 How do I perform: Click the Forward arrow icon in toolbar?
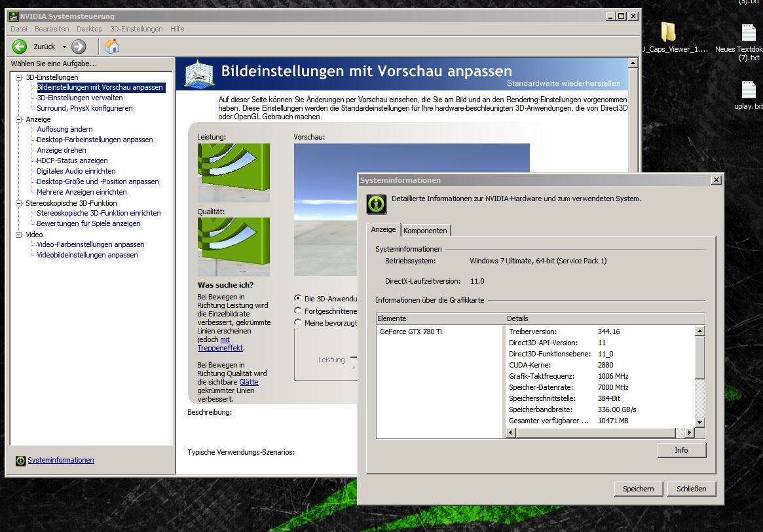79,47
